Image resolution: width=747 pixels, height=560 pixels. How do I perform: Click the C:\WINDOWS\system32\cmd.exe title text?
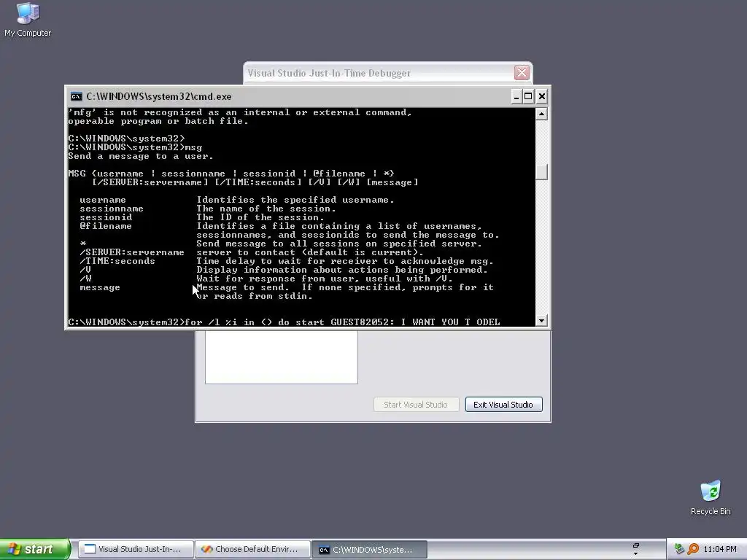click(158, 97)
